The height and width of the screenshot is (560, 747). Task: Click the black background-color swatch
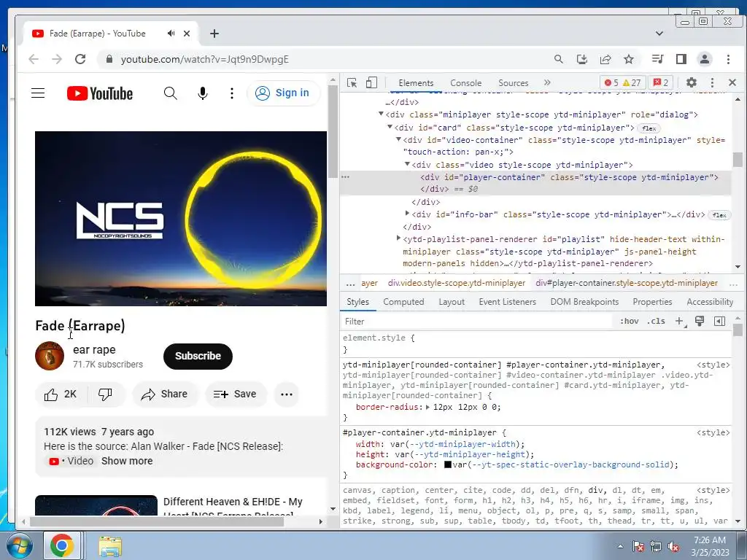click(x=448, y=464)
